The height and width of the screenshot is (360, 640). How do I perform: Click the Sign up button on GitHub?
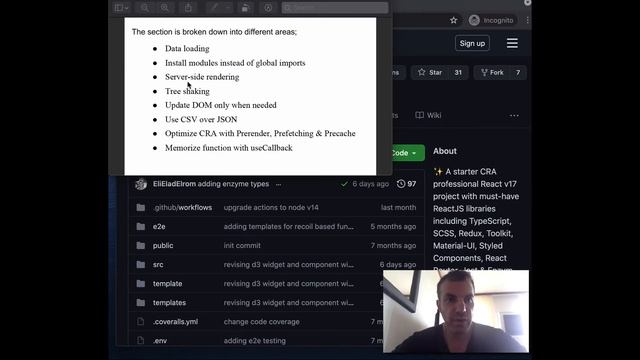click(x=472, y=43)
